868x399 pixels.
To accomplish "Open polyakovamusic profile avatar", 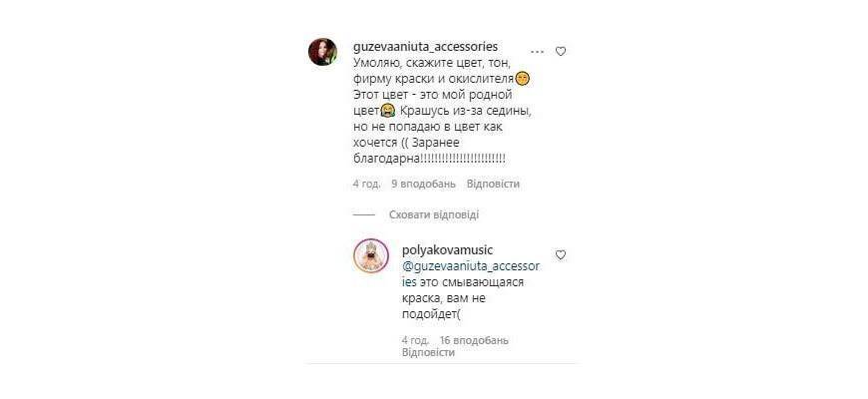I will (371, 255).
